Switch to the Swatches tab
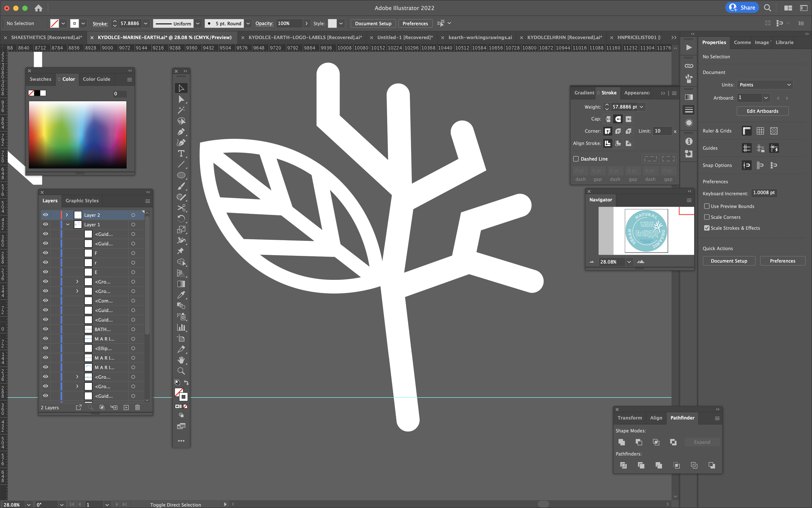The image size is (812, 508). tap(40, 79)
